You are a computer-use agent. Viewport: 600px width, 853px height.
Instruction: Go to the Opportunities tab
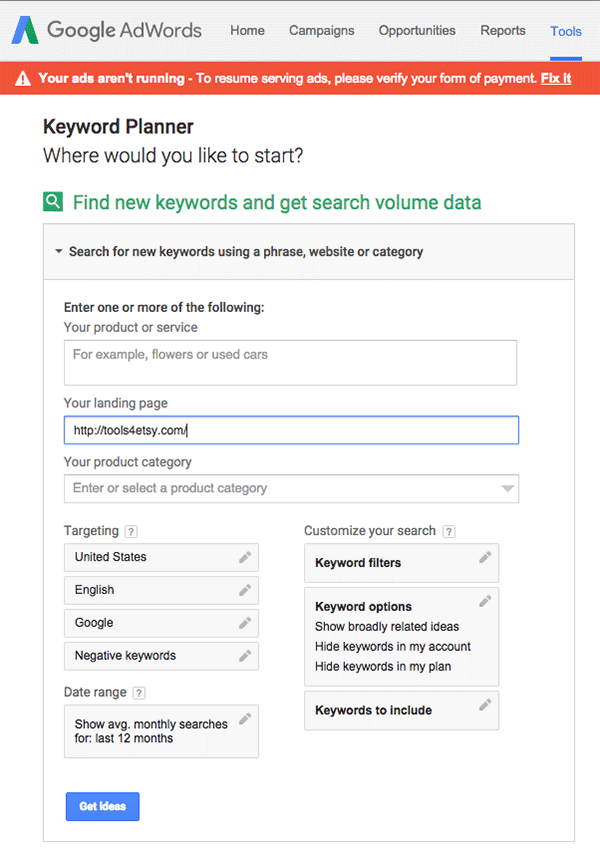pyautogui.click(x=417, y=30)
